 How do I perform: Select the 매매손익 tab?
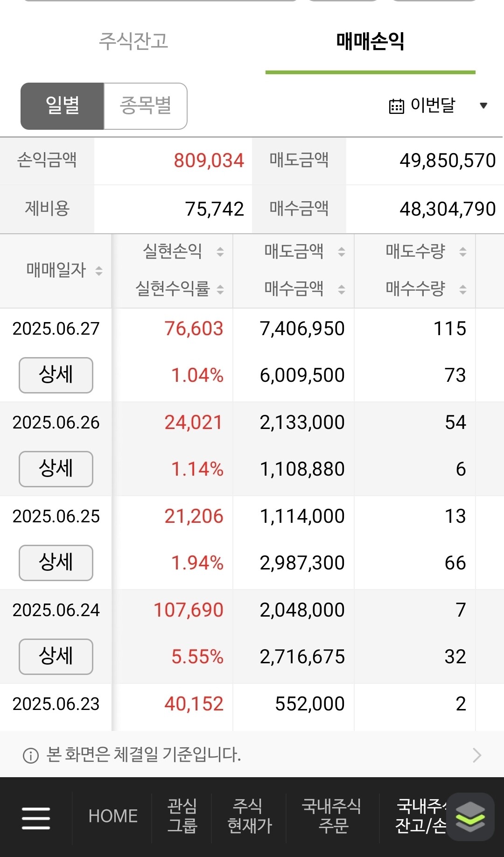371,41
